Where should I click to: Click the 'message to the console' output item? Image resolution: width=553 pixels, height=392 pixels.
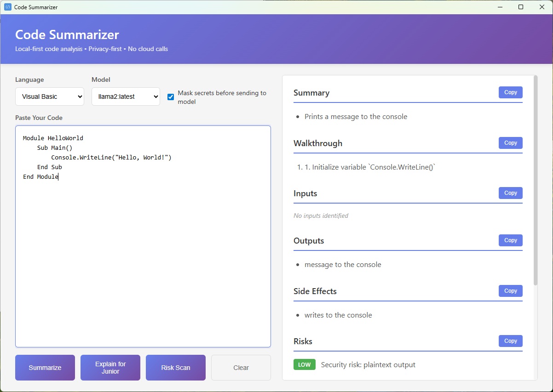point(343,265)
